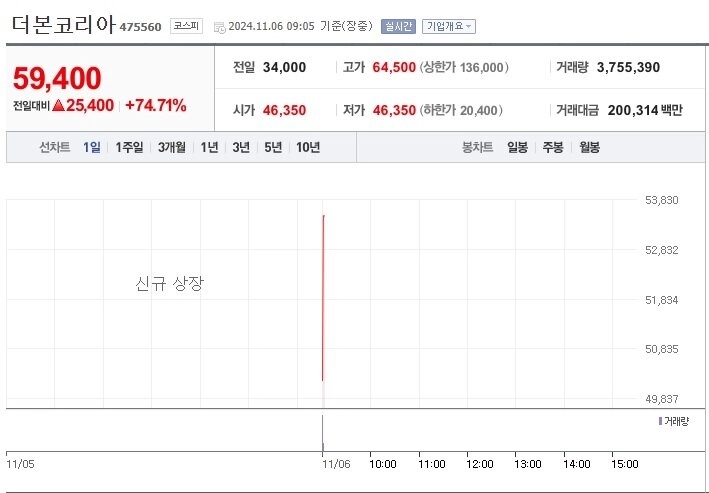Viewport: 709px width, 493px height.
Task: Click the 더본코리아 stock name heading
Action: 62,27
